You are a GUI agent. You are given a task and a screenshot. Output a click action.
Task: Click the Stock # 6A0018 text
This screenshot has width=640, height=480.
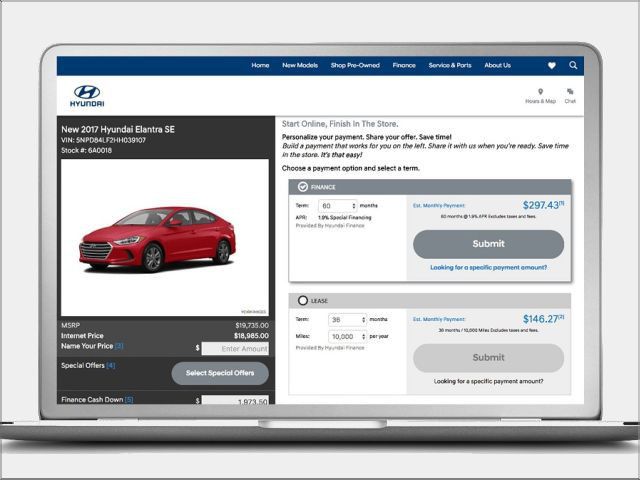tap(86, 150)
